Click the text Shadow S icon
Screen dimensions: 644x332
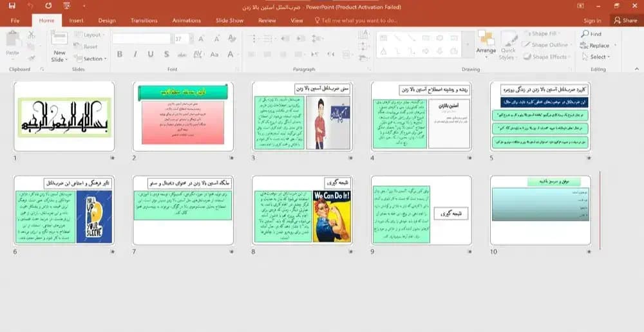[x=166, y=54]
